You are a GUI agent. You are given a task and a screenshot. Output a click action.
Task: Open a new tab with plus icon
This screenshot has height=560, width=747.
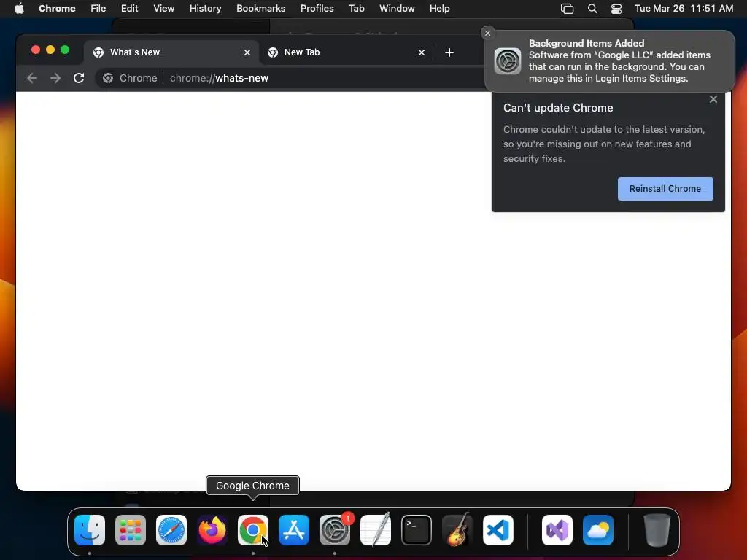point(449,52)
